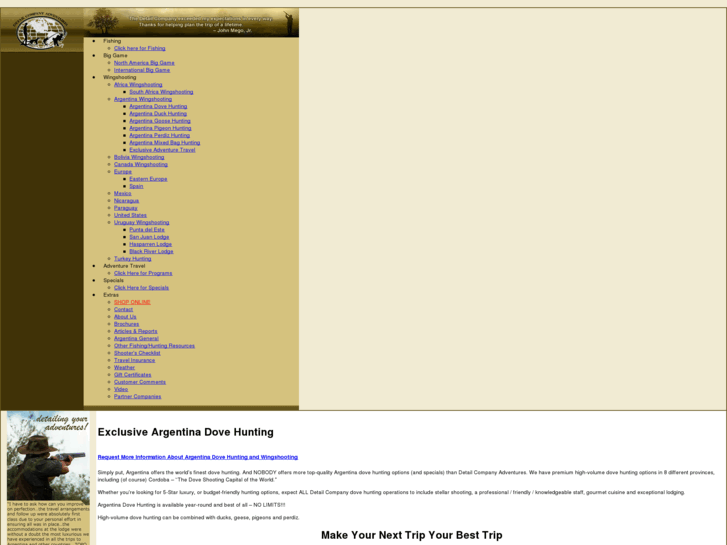
Task: Open South Africa Wingshooting
Action: point(161,92)
